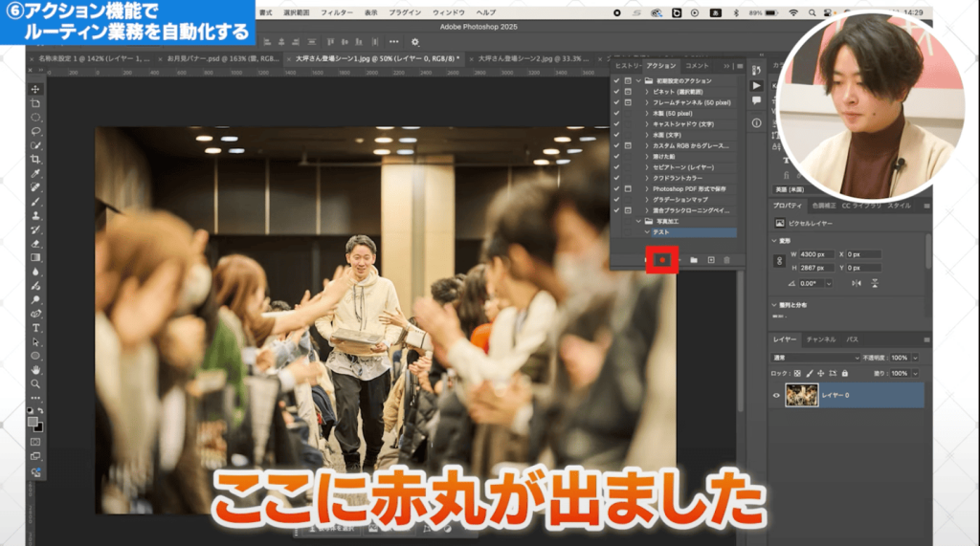980x546 pixels.
Task: Open the Layers panel menu icon
Action: click(x=926, y=339)
